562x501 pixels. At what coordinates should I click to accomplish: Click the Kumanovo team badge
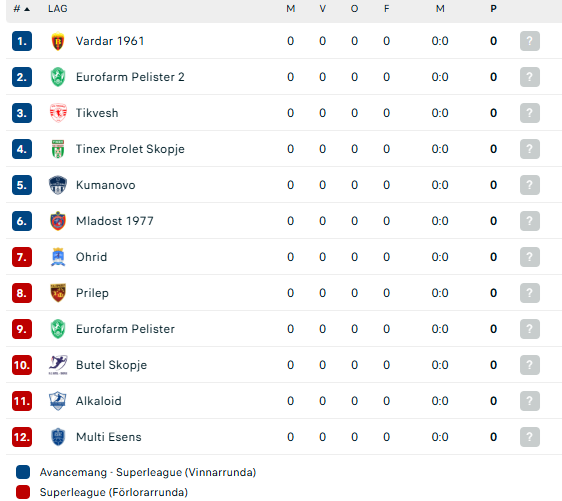[x=58, y=185]
